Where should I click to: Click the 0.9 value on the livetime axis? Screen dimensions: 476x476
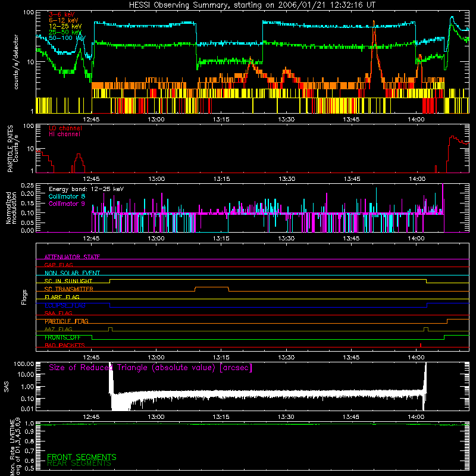click(29, 432)
